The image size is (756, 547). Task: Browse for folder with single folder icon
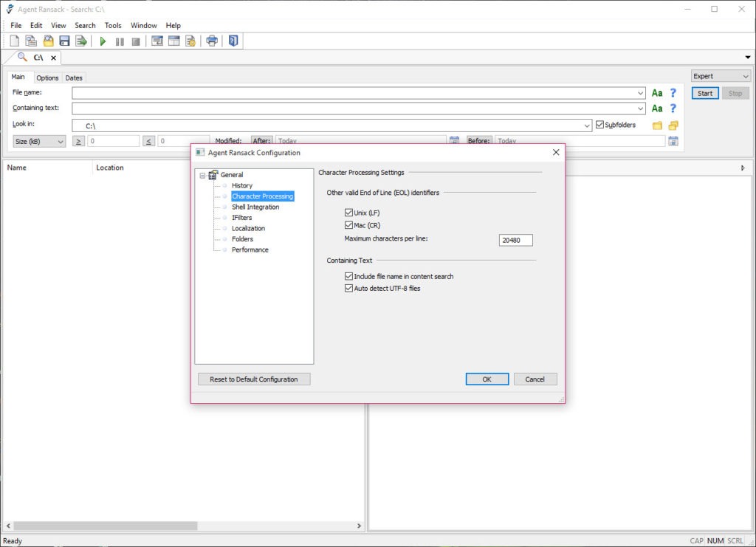tap(657, 125)
